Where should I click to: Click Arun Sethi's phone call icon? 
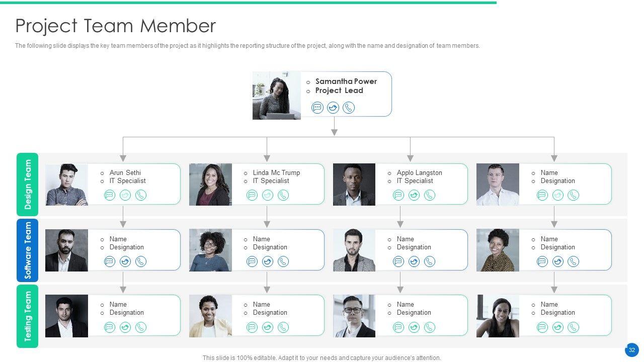[141, 195]
